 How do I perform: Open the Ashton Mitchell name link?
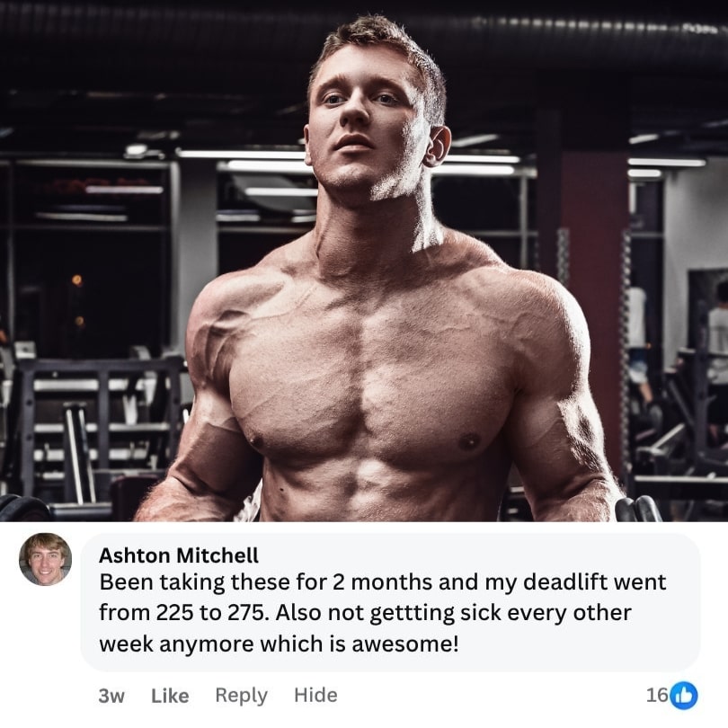pyautogui.click(x=179, y=555)
